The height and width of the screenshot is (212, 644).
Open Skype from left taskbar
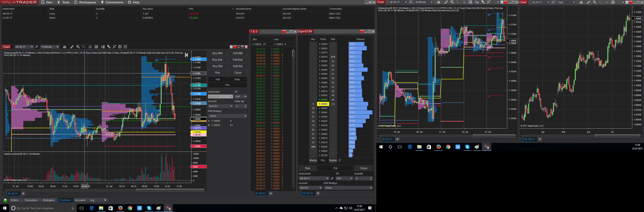point(149,208)
